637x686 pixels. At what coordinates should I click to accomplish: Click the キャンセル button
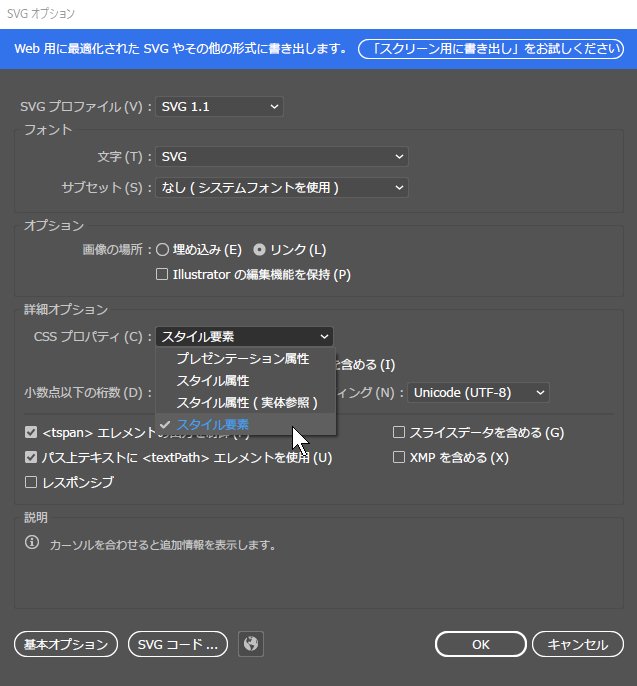coord(578,644)
